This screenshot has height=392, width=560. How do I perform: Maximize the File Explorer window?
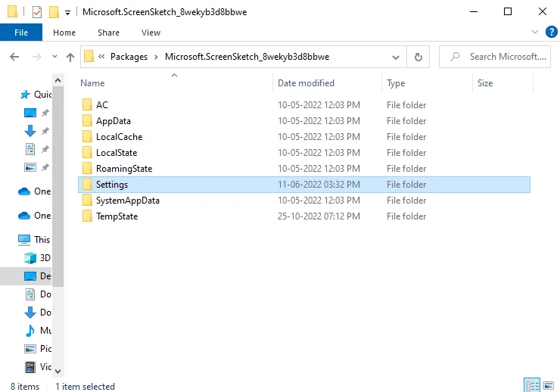point(508,11)
